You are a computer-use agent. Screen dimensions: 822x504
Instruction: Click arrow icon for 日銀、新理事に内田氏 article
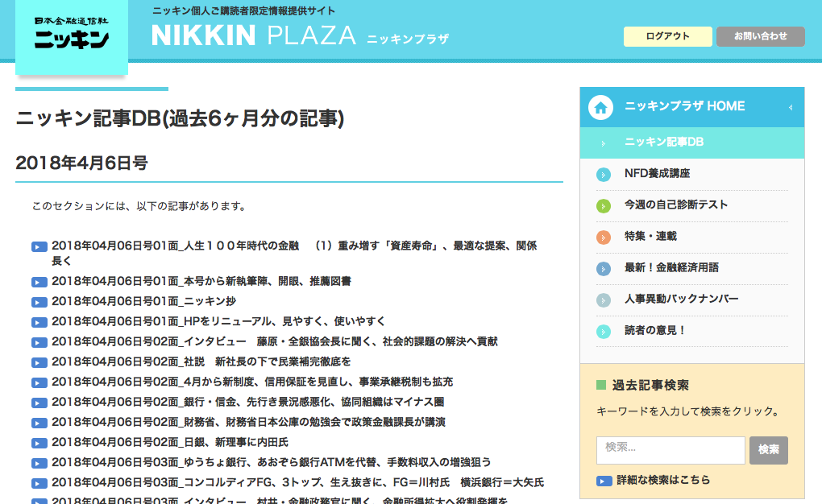[x=39, y=444]
